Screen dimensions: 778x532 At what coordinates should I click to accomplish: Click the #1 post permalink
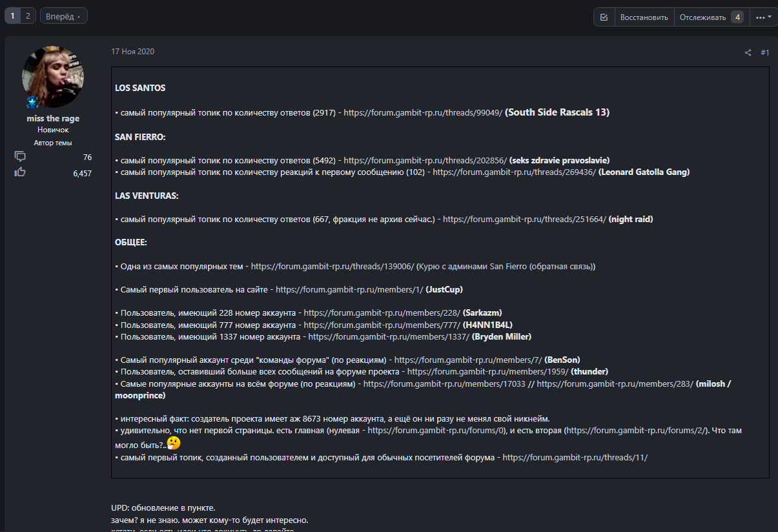click(x=764, y=53)
